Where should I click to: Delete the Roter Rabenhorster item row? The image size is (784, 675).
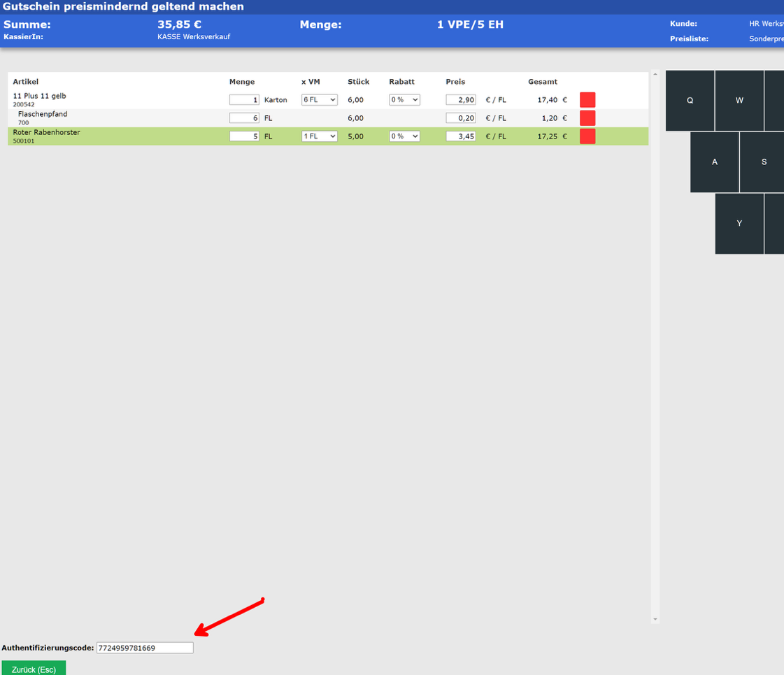click(587, 136)
